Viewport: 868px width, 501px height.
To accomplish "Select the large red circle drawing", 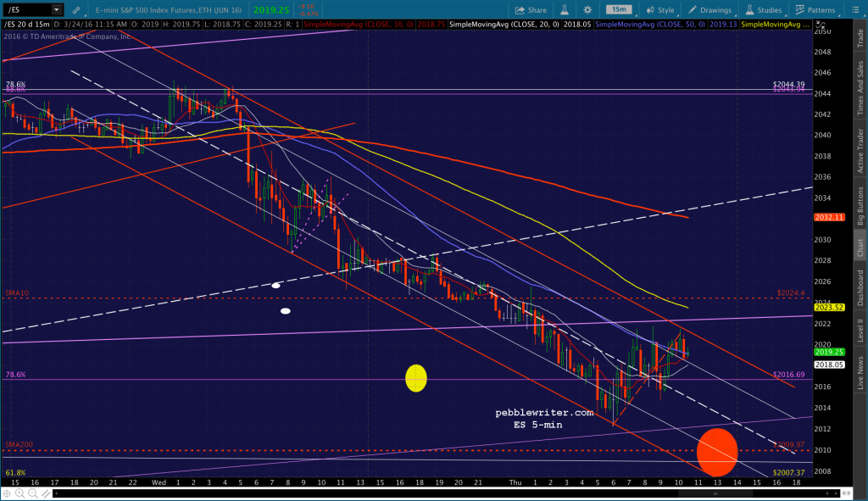I will click(717, 453).
